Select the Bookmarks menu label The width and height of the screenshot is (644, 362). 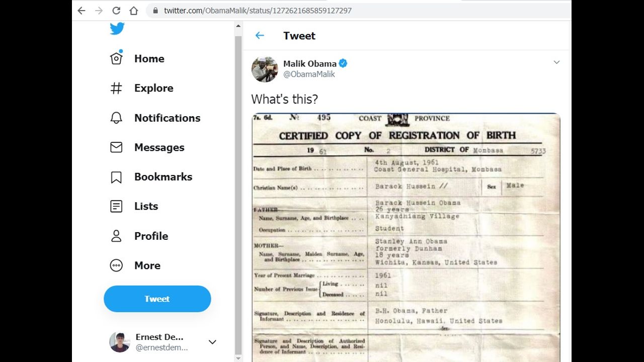(x=163, y=177)
